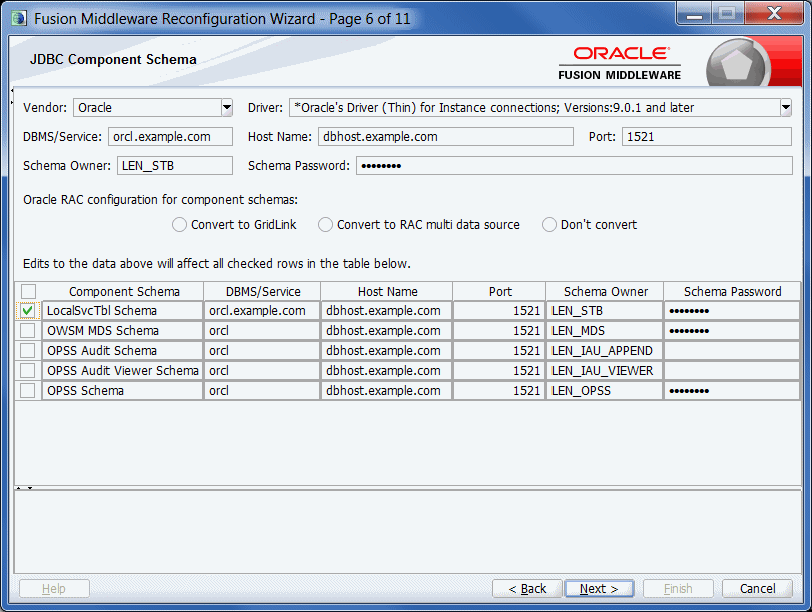Maximize the wizard window

pos(727,14)
